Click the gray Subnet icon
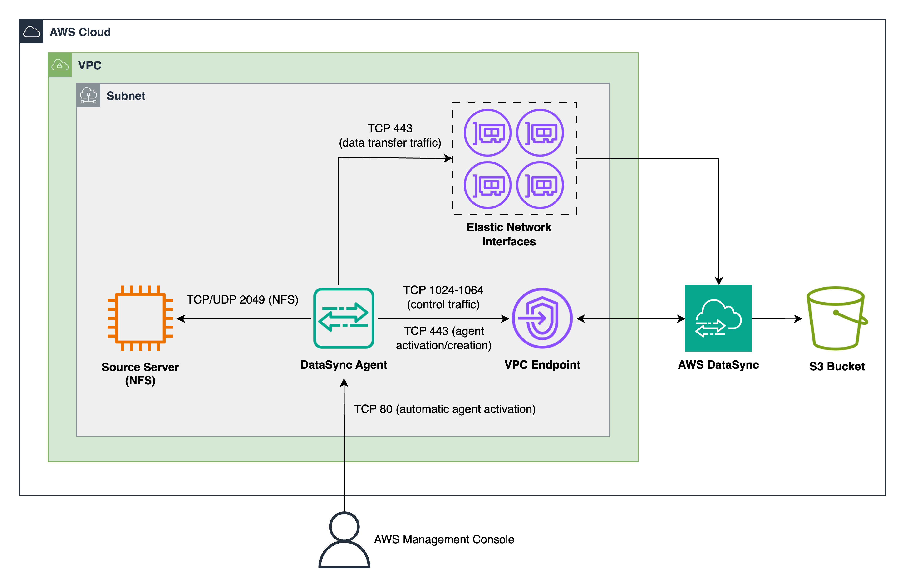 tap(88, 95)
